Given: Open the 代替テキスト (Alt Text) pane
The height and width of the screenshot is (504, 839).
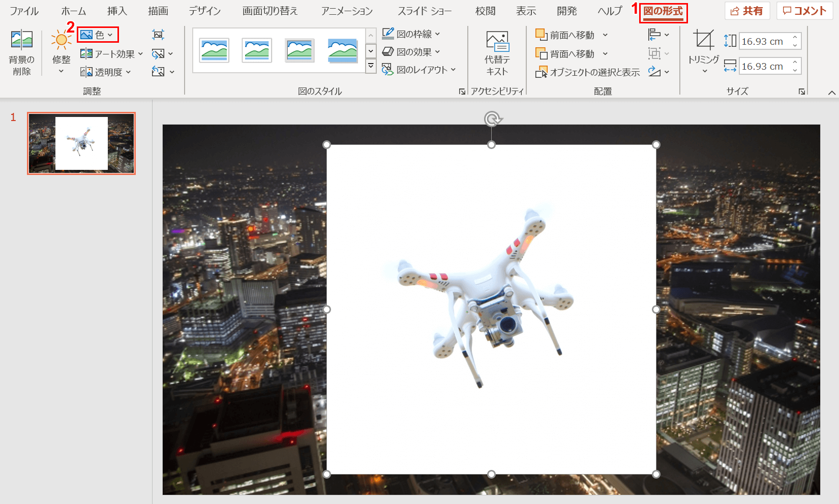Looking at the screenshot, I should 497,53.
